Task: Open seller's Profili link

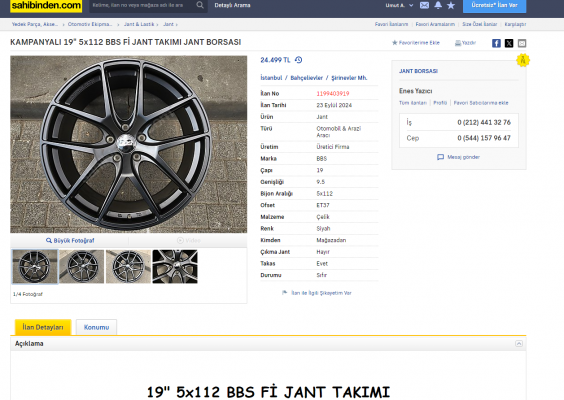Action: (440, 103)
